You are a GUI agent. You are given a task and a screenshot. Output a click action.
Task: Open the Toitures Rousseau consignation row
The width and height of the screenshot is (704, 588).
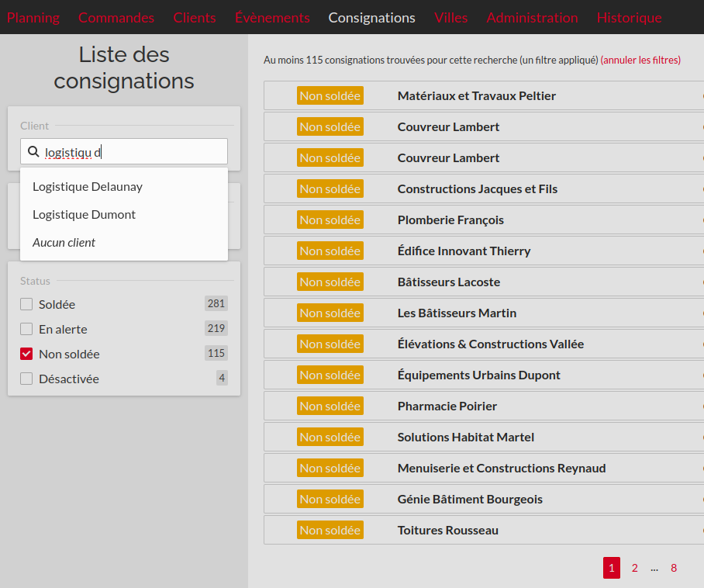(x=447, y=530)
